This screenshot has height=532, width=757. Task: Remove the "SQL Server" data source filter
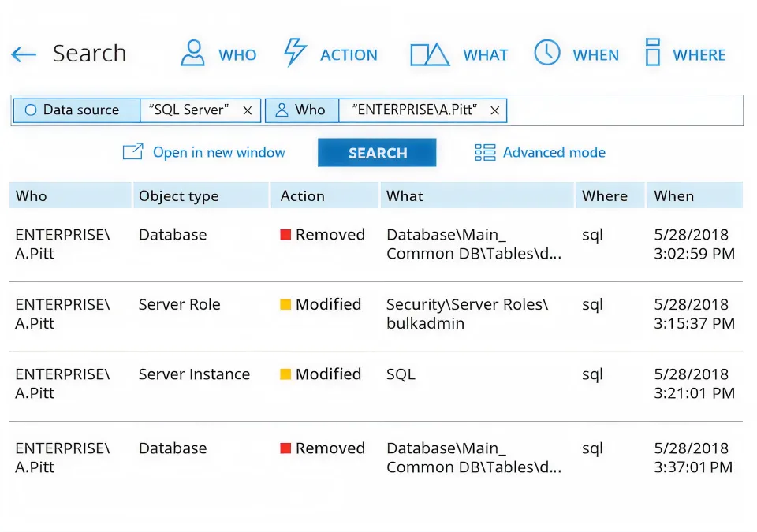coord(247,110)
